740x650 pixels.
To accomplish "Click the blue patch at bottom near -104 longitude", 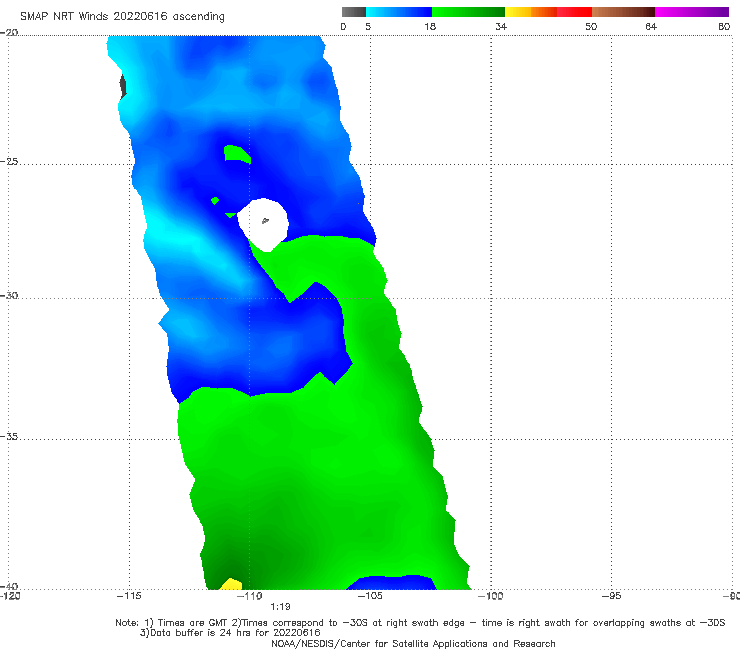I will click(x=392, y=582).
